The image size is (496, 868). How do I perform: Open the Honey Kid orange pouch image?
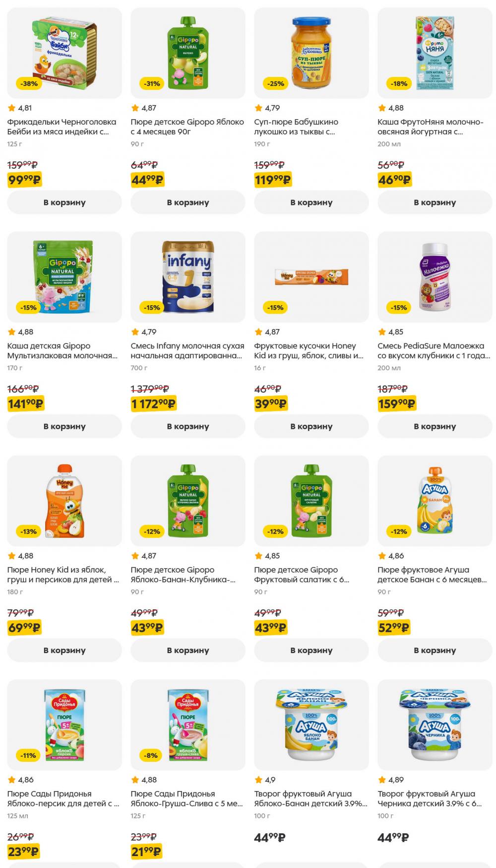[64, 501]
